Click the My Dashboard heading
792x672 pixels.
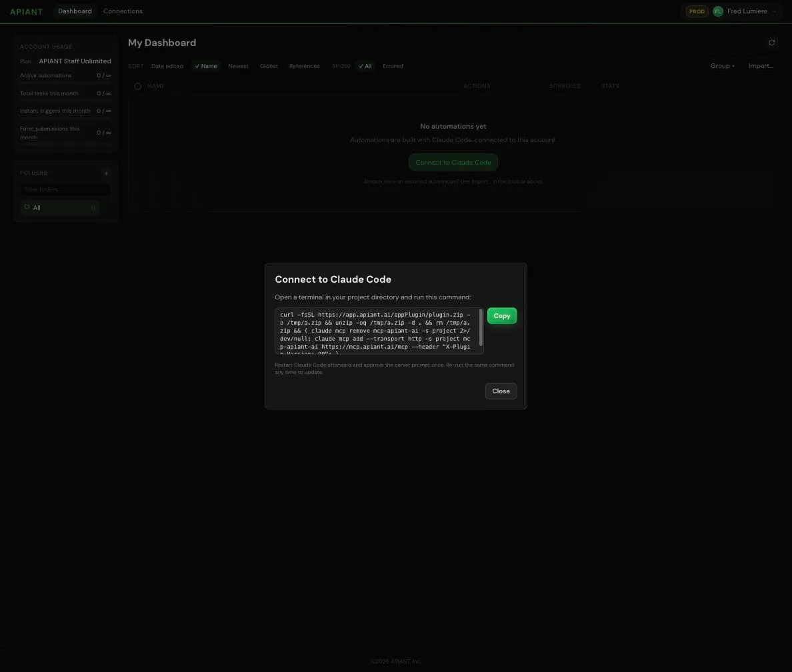[x=161, y=43]
